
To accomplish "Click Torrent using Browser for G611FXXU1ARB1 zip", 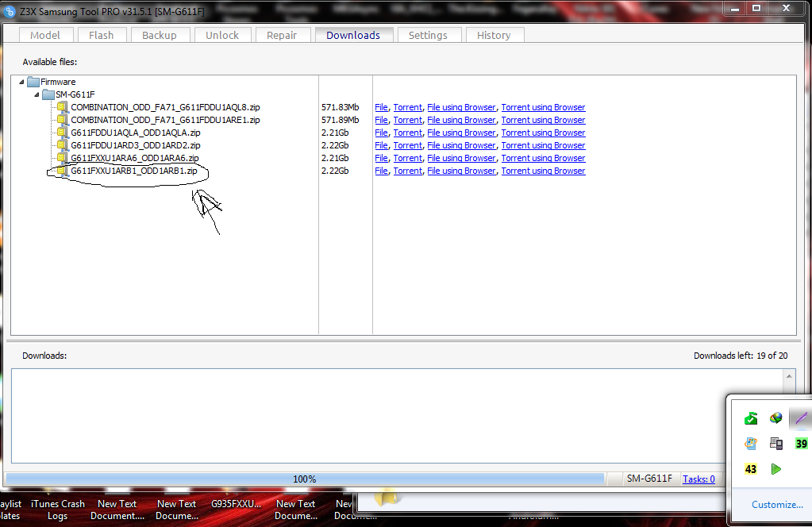I will tap(543, 171).
